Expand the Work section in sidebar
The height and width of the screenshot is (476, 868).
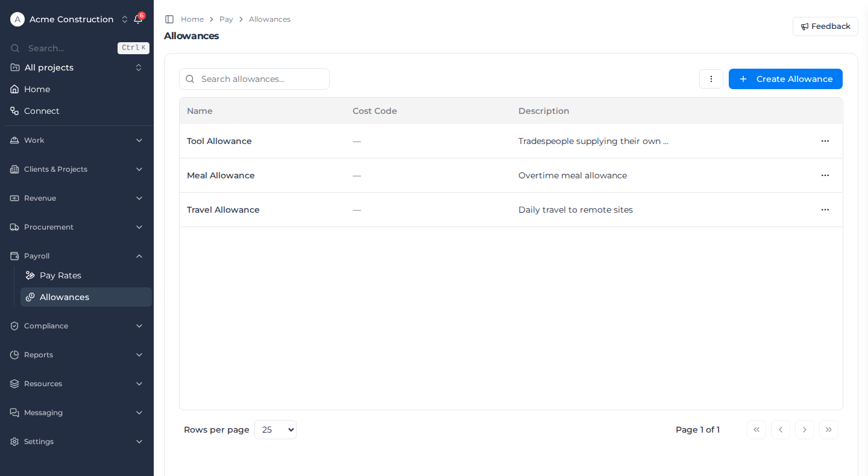(x=77, y=140)
